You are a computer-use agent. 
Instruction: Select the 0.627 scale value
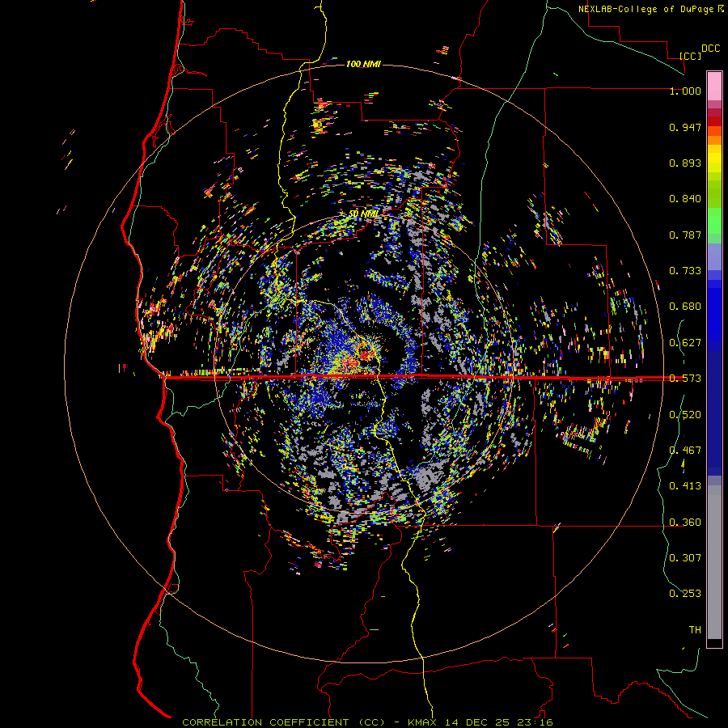click(685, 343)
